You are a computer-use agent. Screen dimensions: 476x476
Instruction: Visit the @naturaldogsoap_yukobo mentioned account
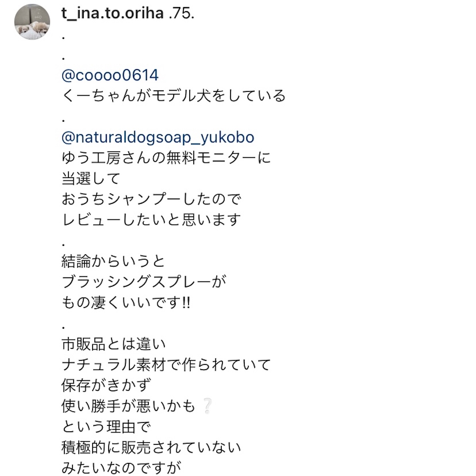158,138
